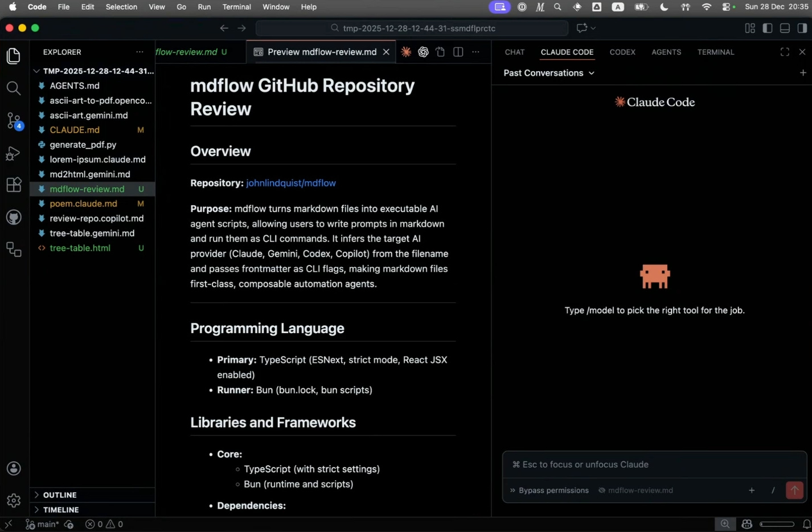The height and width of the screenshot is (532, 812).
Task: Click the notifications bell in status bar
Action: pyautogui.click(x=806, y=524)
